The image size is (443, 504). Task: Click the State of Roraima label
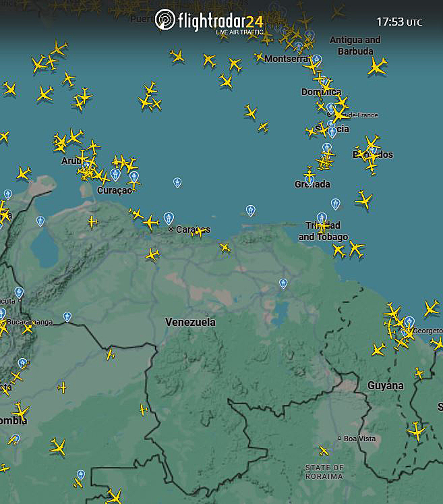[324, 472]
